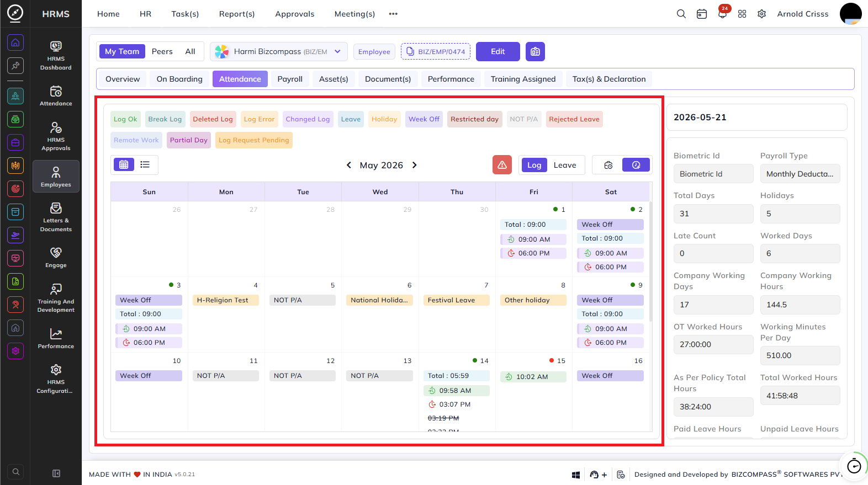The width and height of the screenshot is (868, 485).
Task: Open the Report(s) menu
Action: 237,14
